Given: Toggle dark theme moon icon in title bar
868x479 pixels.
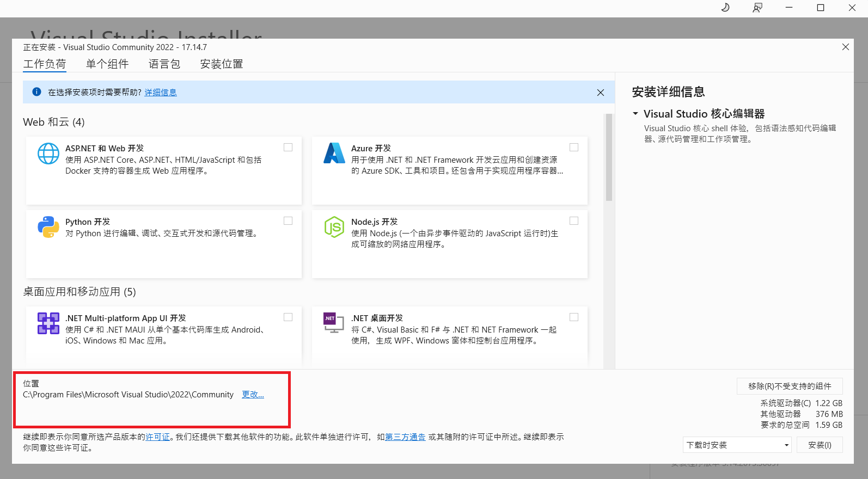Looking at the screenshot, I should [x=725, y=8].
